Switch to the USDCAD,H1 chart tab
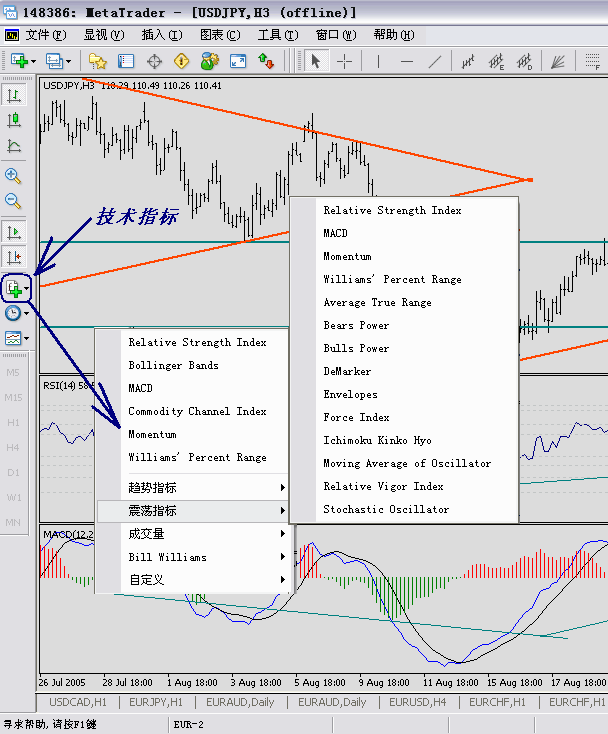This screenshot has height=734, width=608. pos(78,702)
